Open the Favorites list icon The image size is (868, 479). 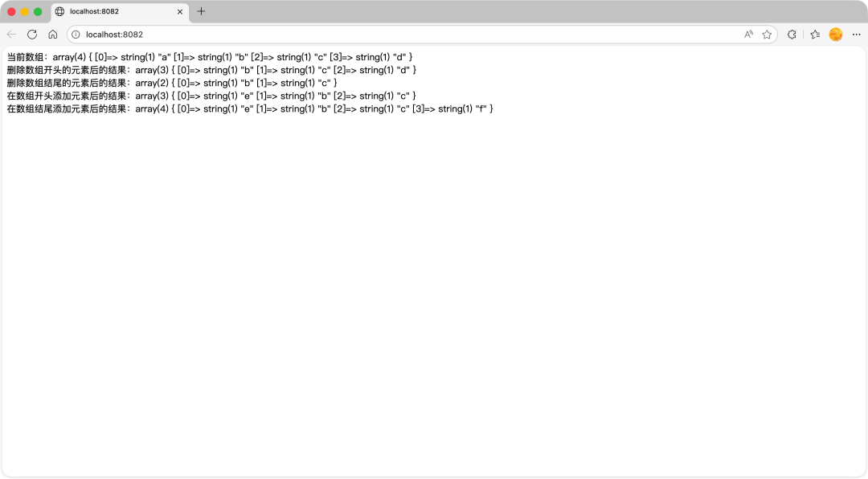[x=815, y=35]
